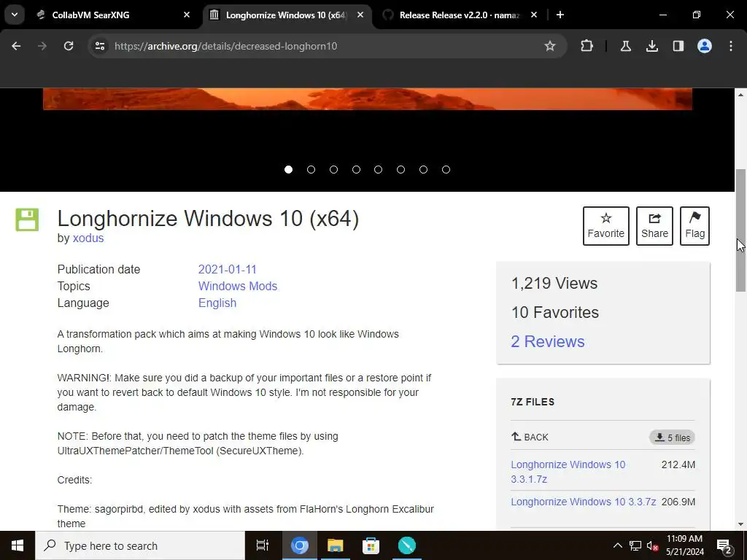The height and width of the screenshot is (560, 747).
Task: Flag this archive item
Action: [694, 226]
